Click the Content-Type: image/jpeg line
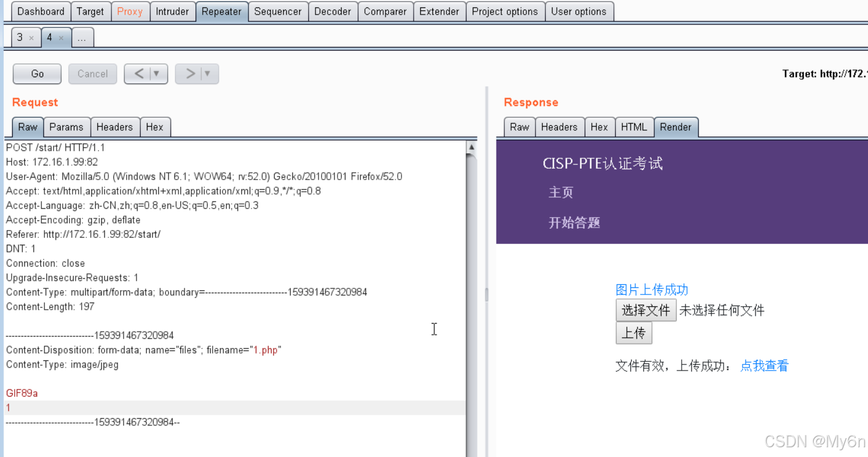This screenshot has width=868, height=457. click(x=62, y=365)
